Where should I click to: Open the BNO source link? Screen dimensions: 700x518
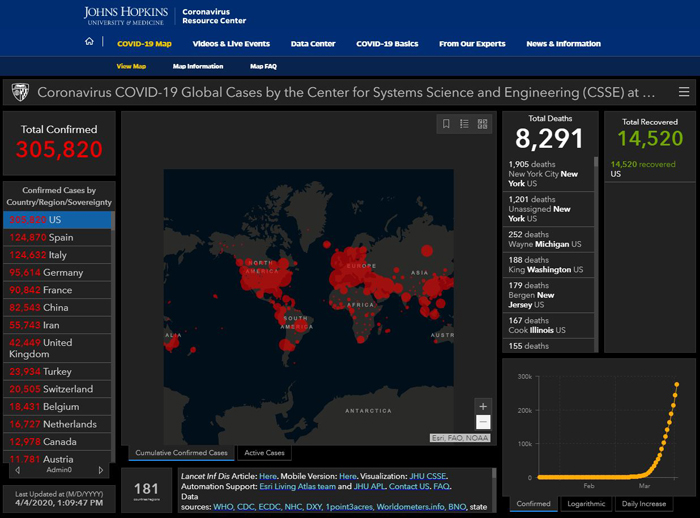click(457, 507)
